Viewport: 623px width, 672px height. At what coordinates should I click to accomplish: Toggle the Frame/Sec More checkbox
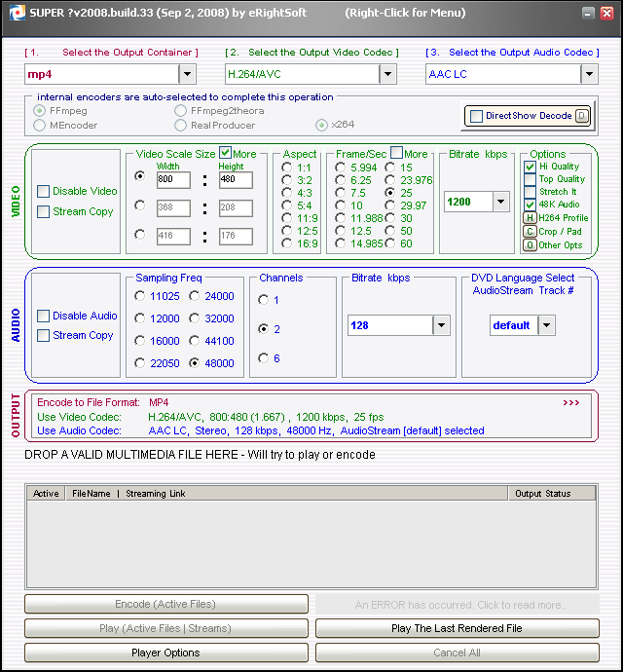pos(397,153)
